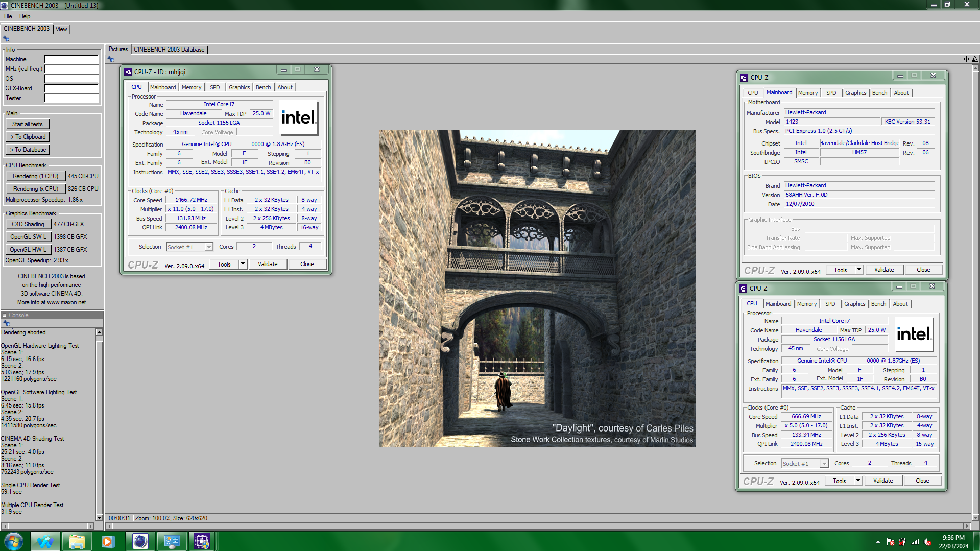
Task: Click the muted speaker volume icon
Action: 927,542
